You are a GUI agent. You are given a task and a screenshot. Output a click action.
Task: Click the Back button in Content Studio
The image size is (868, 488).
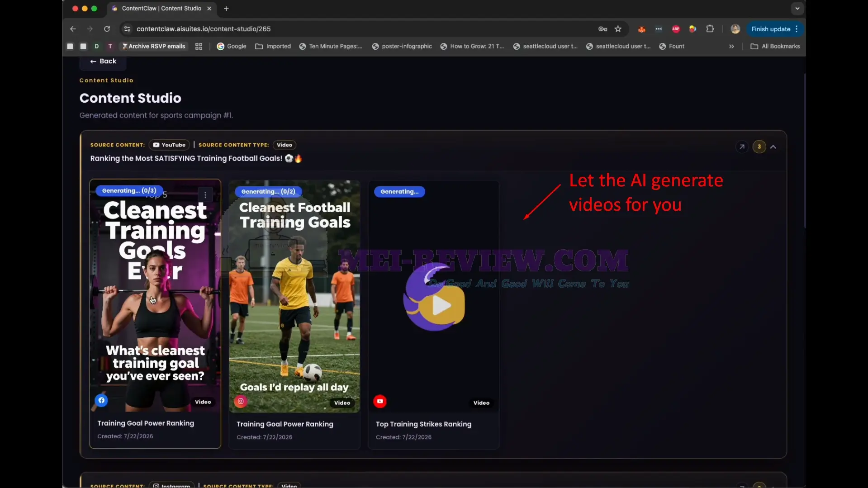103,62
